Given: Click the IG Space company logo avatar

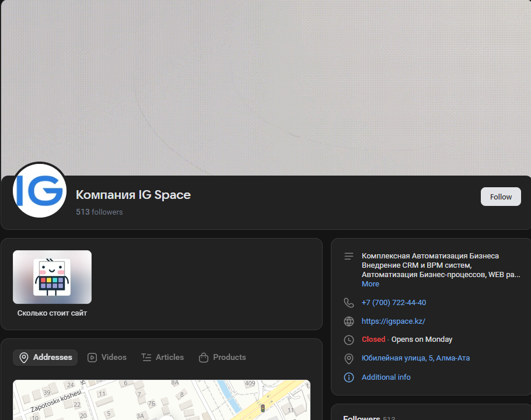Looking at the screenshot, I should click(x=40, y=191).
